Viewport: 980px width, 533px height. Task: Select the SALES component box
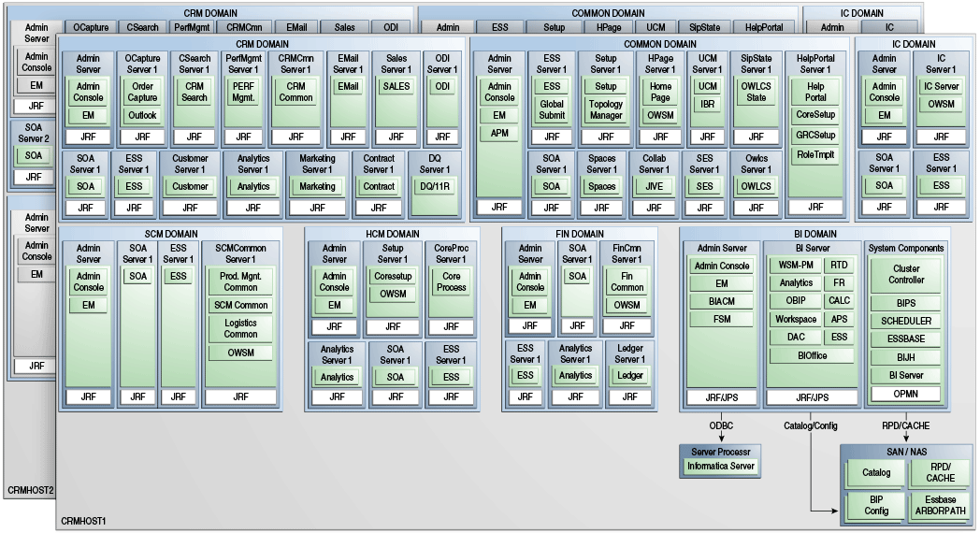pos(396,87)
